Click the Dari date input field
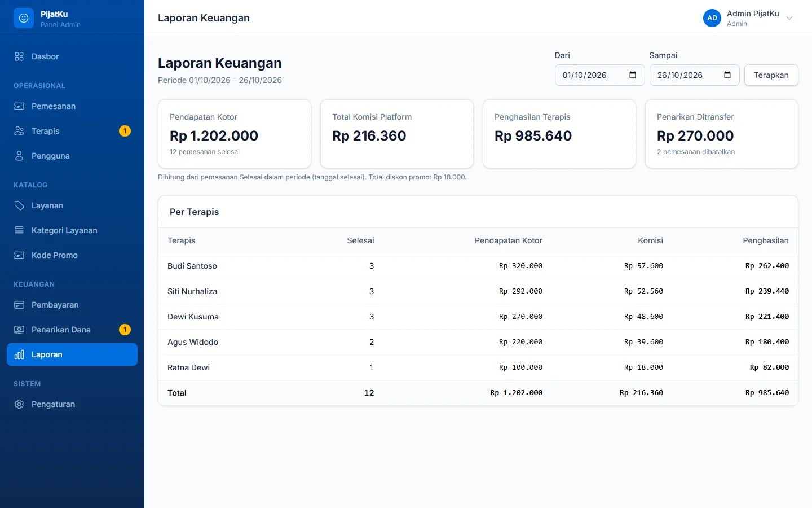The width and height of the screenshot is (812, 508). (x=600, y=75)
